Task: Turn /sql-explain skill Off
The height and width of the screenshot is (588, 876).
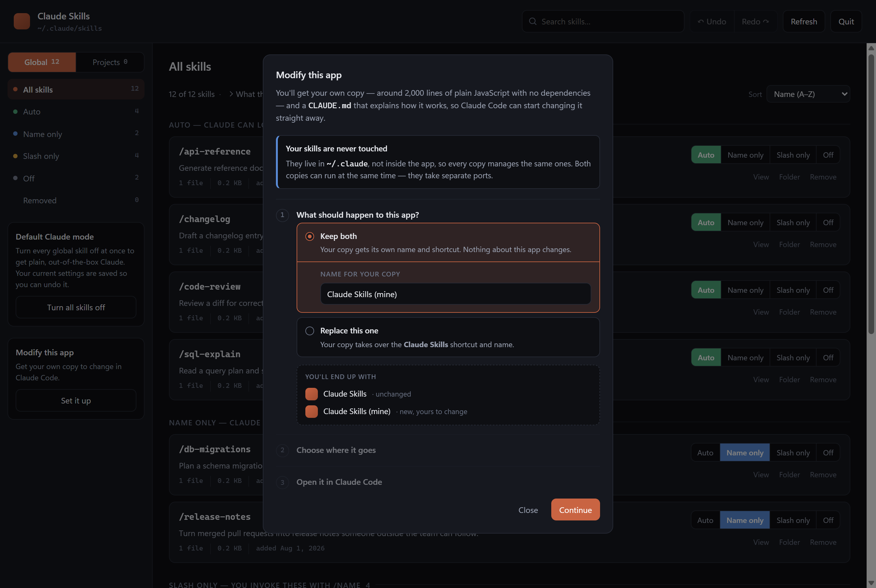Action: pos(828,357)
